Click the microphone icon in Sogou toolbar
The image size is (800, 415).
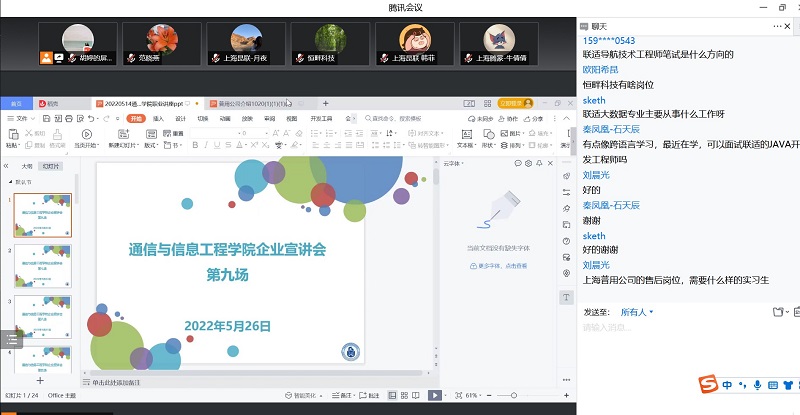(x=758, y=385)
